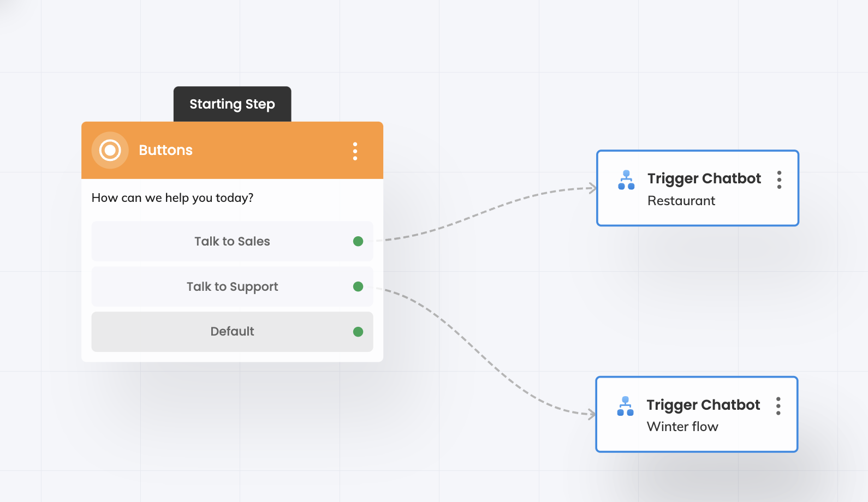This screenshot has height=502, width=868.
Task: Select the Talk to Sales button
Action: point(232,241)
